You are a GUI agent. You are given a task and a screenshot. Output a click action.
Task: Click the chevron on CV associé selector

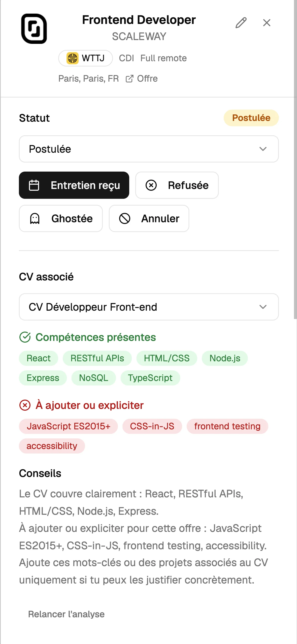pos(263,307)
